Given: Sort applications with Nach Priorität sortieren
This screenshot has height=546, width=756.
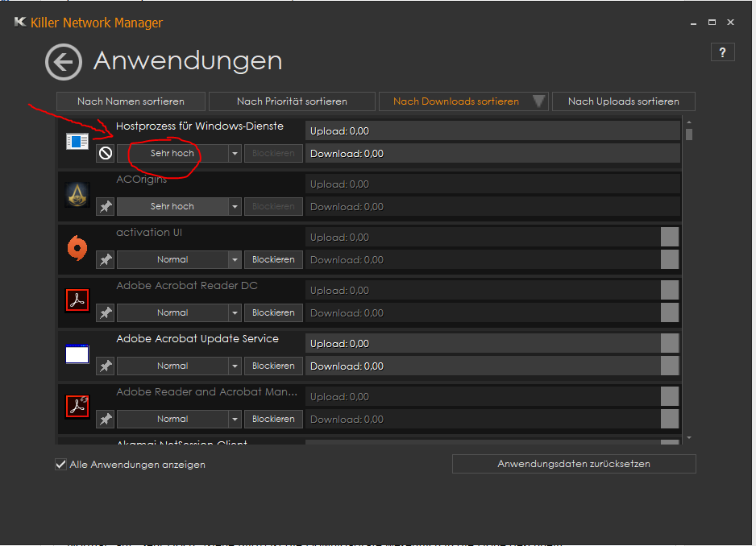Looking at the screenshot, I should click(x=292, y=101).
